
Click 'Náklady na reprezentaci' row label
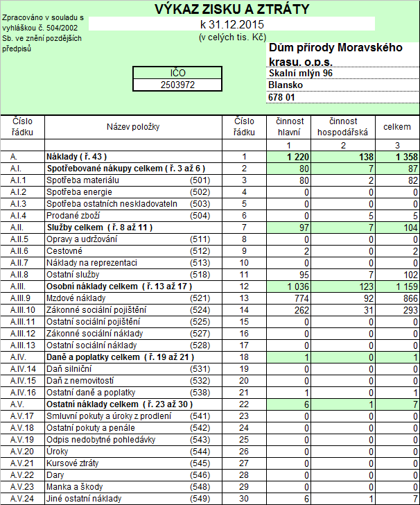[x=91, y=263]
